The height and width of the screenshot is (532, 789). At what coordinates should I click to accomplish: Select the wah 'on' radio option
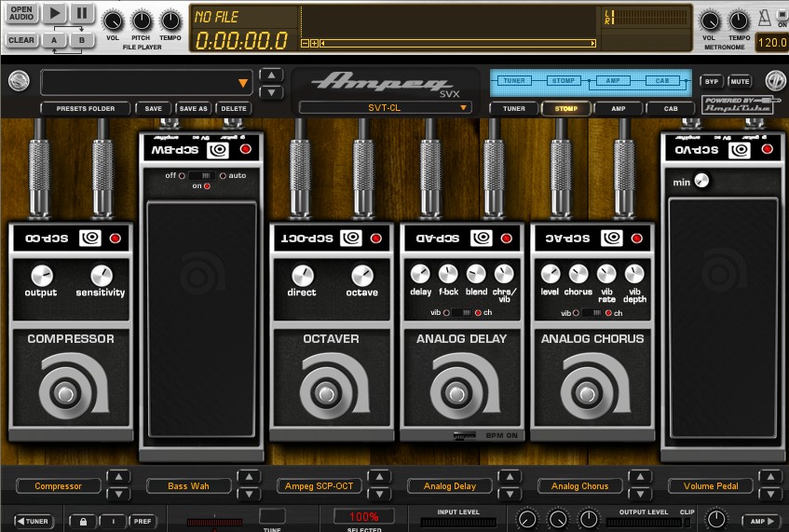(x=207, y=186)
